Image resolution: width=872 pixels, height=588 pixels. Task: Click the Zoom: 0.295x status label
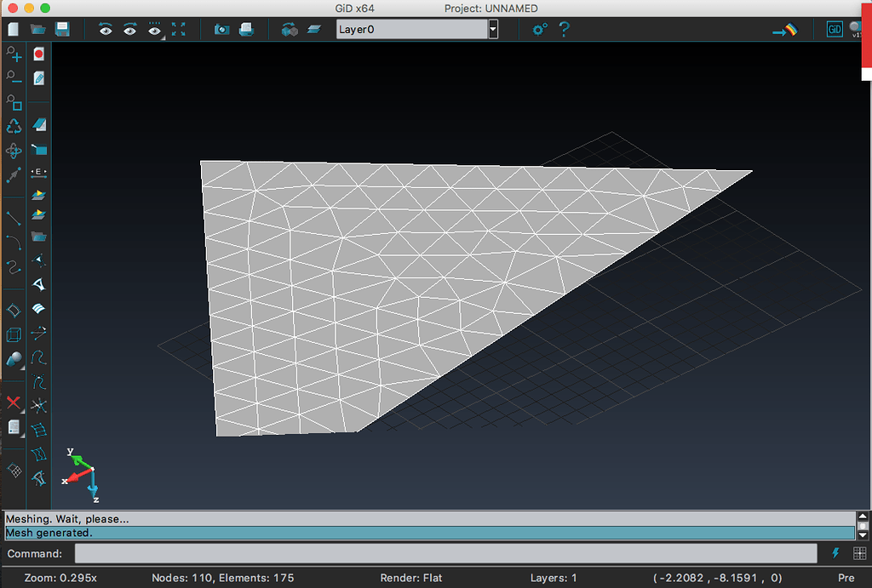point(60,578)
